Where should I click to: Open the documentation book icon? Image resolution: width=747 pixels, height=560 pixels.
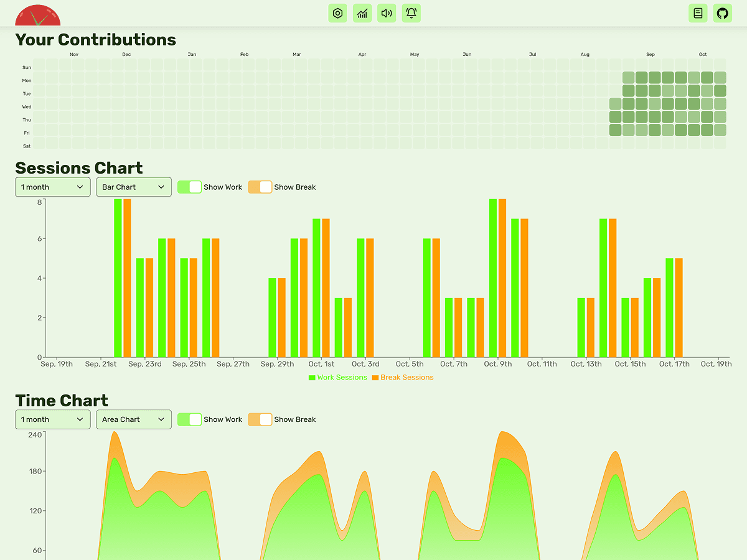point(698,13)
